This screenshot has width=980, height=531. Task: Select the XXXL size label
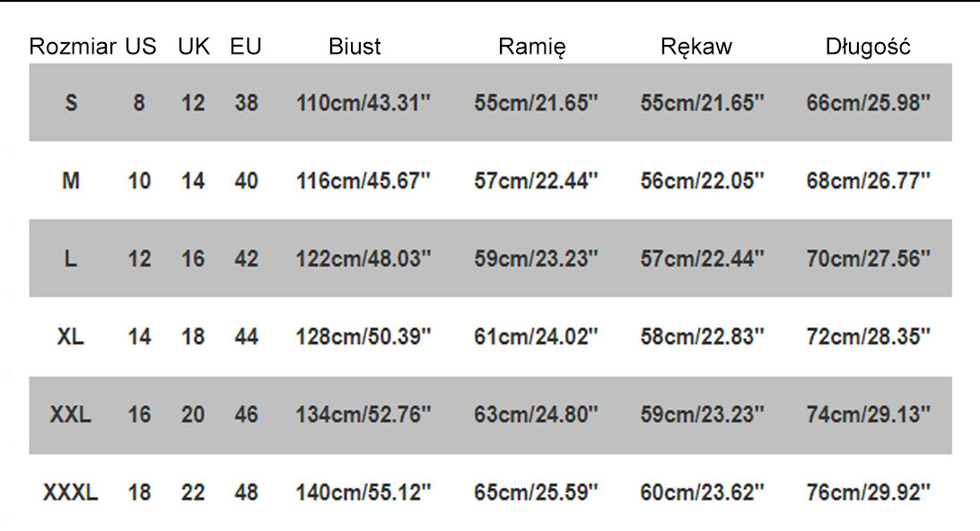pos(71,492)
